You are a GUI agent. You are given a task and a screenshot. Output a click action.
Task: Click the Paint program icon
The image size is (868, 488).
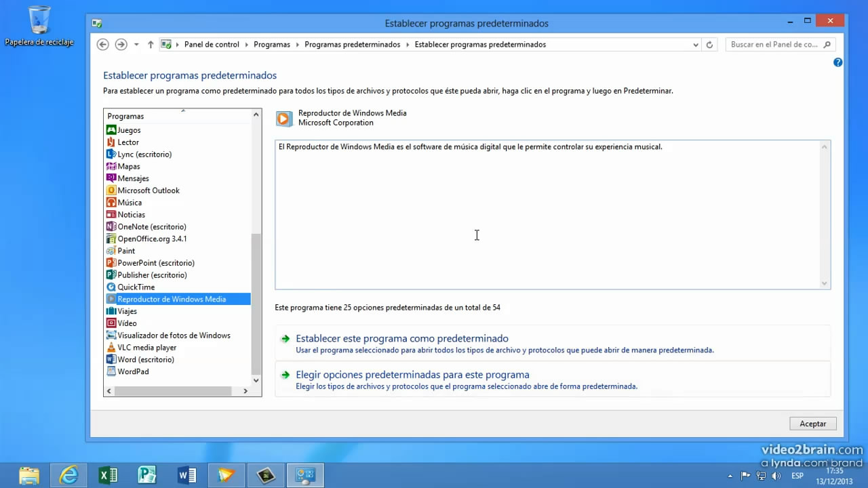click(112, 251)
